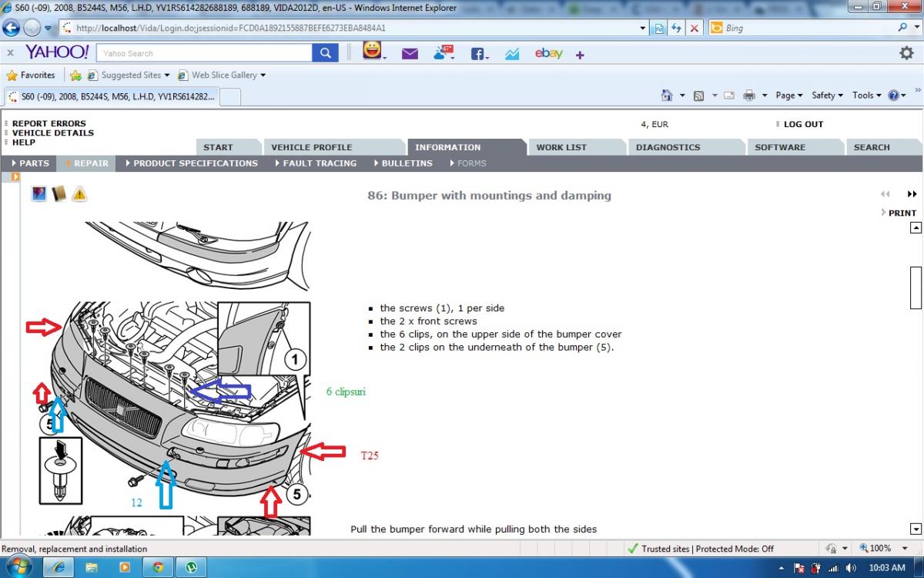The image size is (924, 578).
Task: Click the HELP link
Action: coord(24,142)
